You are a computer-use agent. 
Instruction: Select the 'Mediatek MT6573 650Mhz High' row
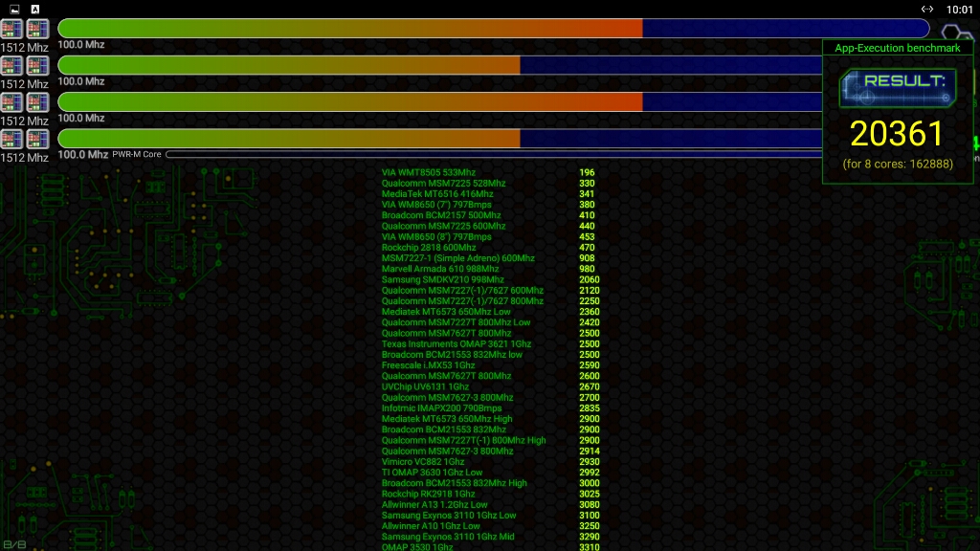pos(491,419)
